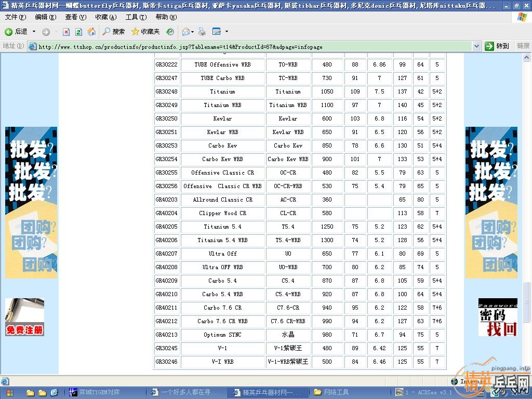
Task: Stop page loading with the red X icon
Action: coord(66,32)
